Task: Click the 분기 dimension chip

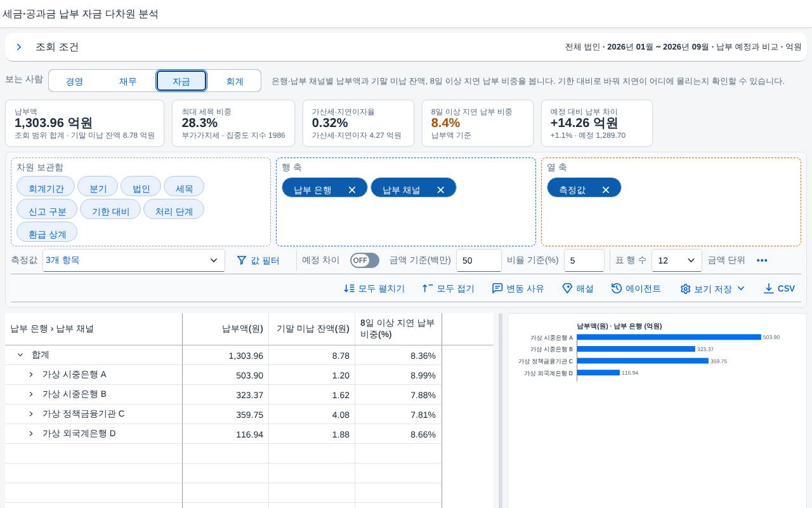Action: (x=98, y=187)
